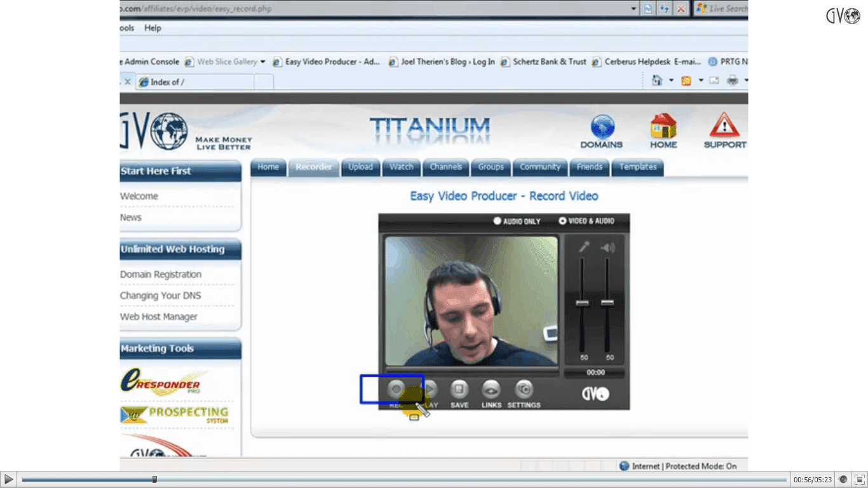
Task: Switch to the Watch tab
Action: pos(402,167)
